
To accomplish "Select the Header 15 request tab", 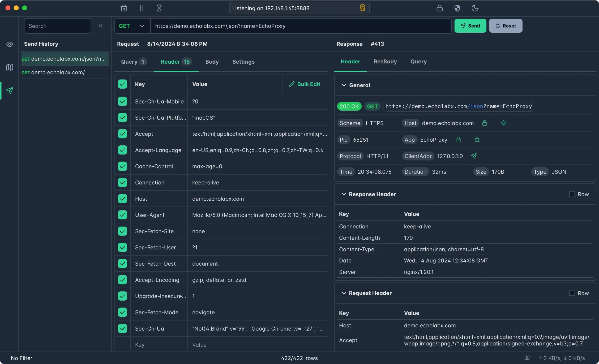I will click(x=176, y=62).
